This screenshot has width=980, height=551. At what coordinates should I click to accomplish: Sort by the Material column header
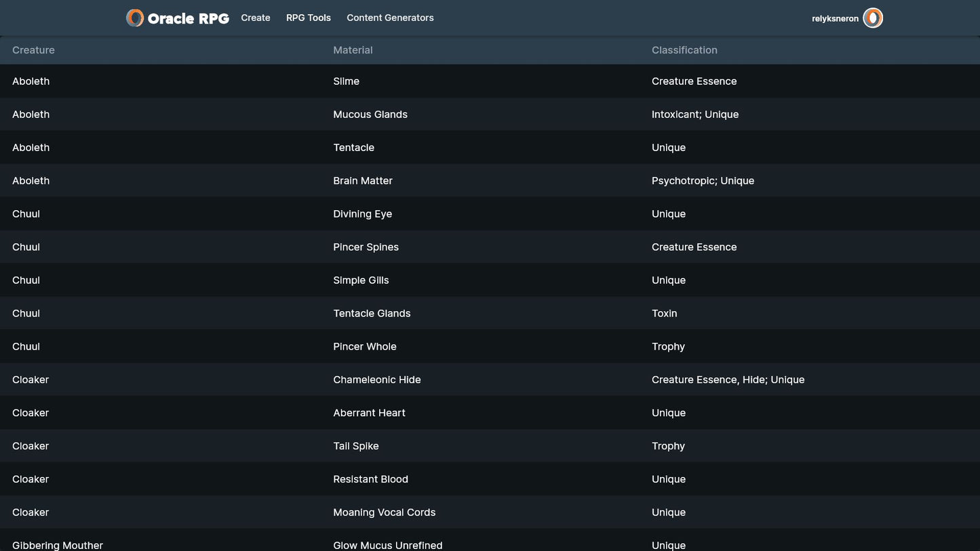(x=353, y=50)
